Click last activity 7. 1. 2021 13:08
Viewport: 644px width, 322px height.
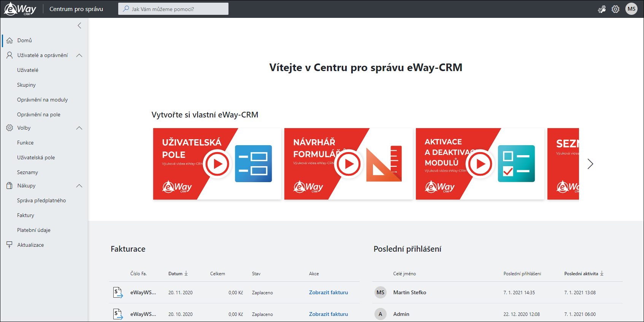tap(580, 293)
